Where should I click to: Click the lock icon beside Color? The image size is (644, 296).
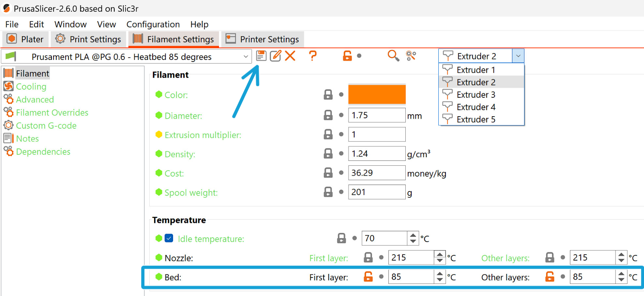[328, 95]
